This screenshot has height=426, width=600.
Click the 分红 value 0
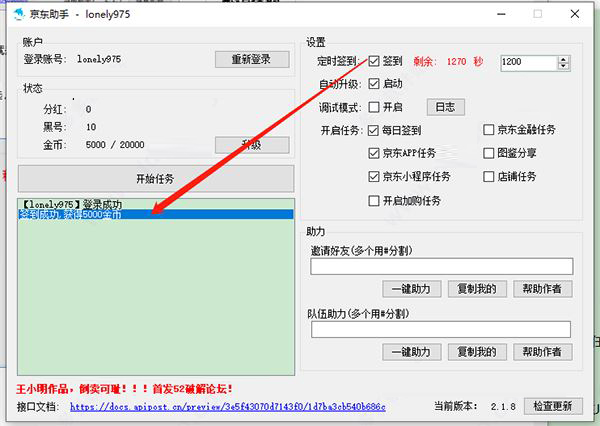(88, 109)
